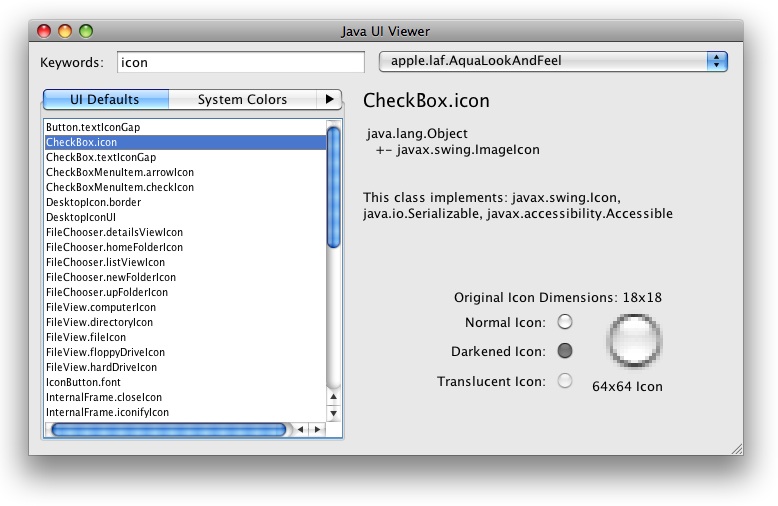778x506 pixels.
Task: Click in the Keywords search field
Action: [x=241, y=62]
